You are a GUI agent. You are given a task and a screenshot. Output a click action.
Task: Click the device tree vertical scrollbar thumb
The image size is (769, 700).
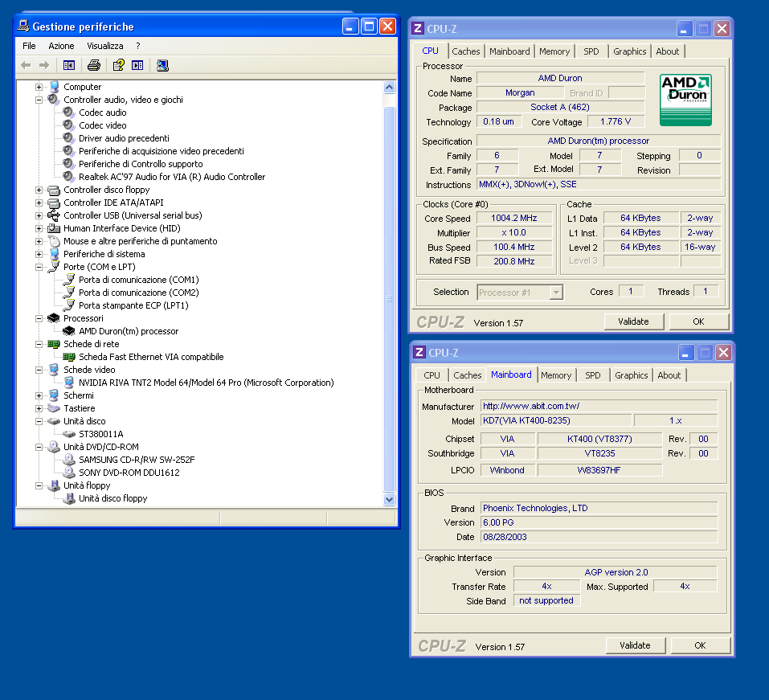point(390,298)
